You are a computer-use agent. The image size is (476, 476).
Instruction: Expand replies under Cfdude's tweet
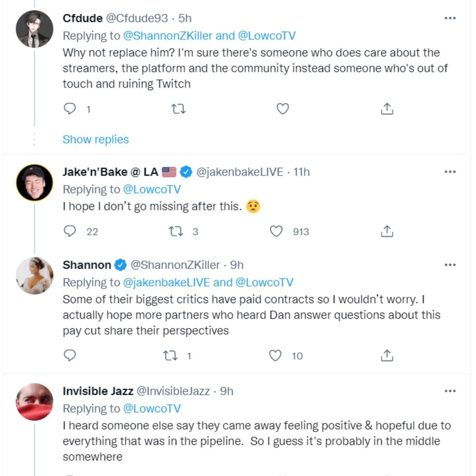tap(96, 139)
